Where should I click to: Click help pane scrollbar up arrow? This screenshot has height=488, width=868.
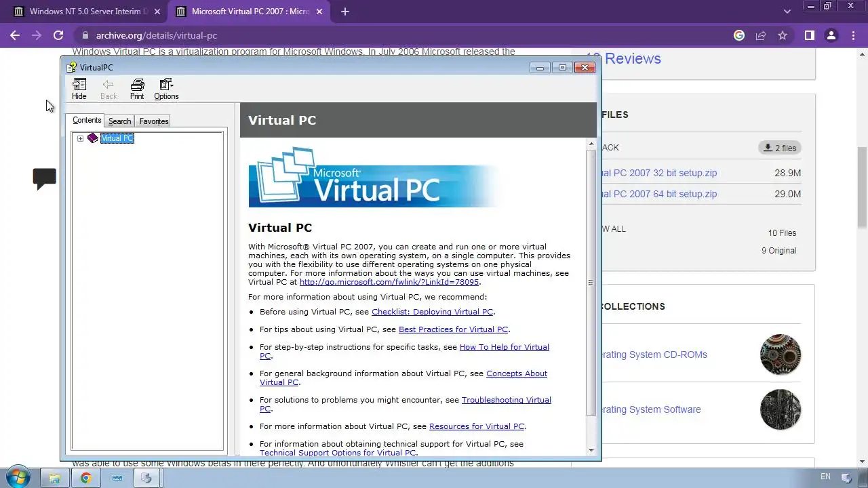(x=591, y=144)
